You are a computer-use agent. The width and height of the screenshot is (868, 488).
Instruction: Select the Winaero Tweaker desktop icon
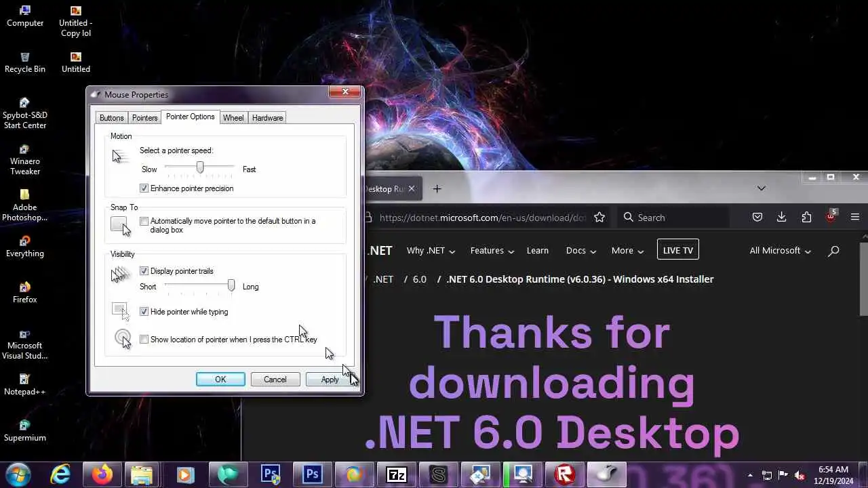pyautogui.click(x=25, y=159)
